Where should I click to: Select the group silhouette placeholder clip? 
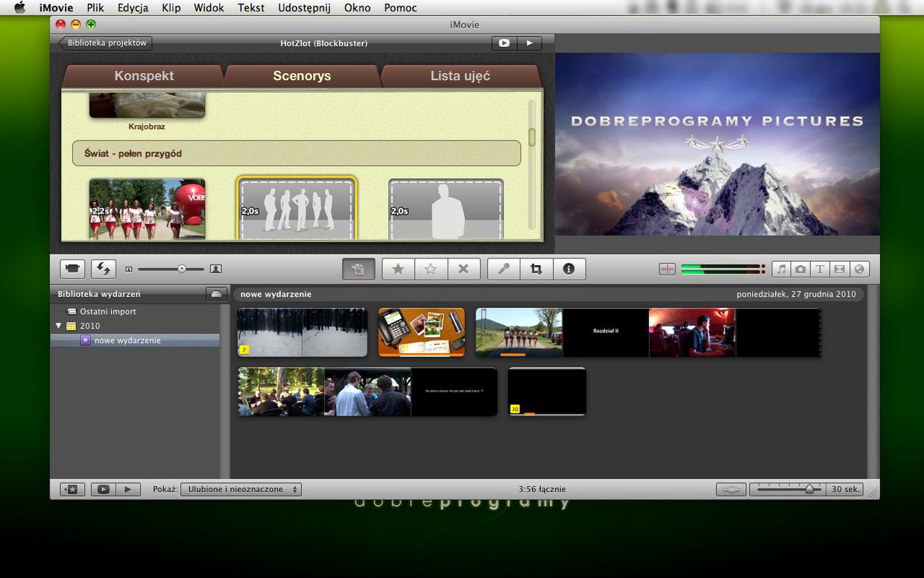coord(297,208)
